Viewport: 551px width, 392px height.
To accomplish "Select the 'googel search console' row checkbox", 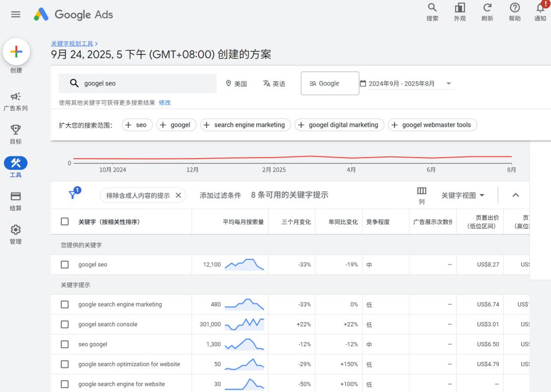I will 65,324.
